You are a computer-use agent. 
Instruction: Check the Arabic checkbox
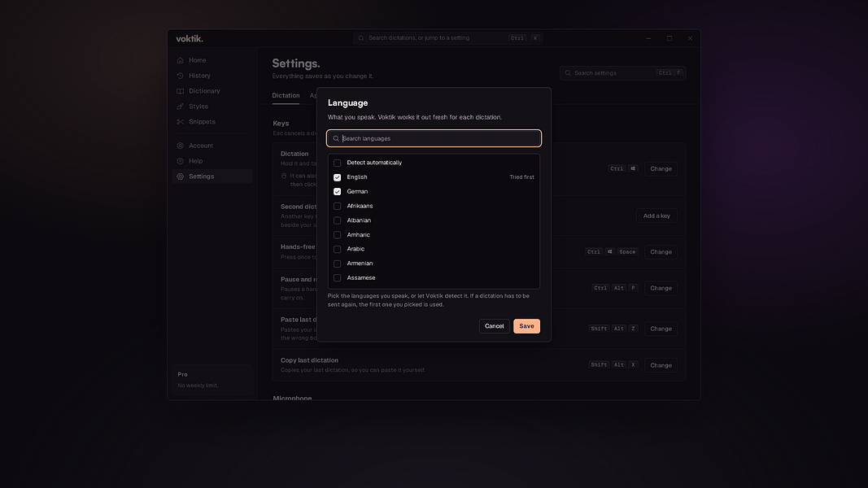click(x=337, y=249)
